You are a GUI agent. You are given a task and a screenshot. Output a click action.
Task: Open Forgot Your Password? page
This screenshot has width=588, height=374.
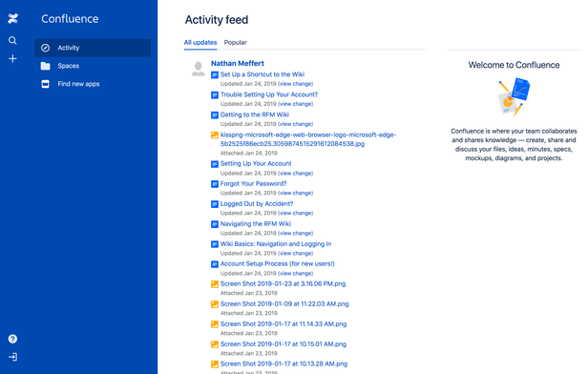pyautogui.click(x=254, y=183)
